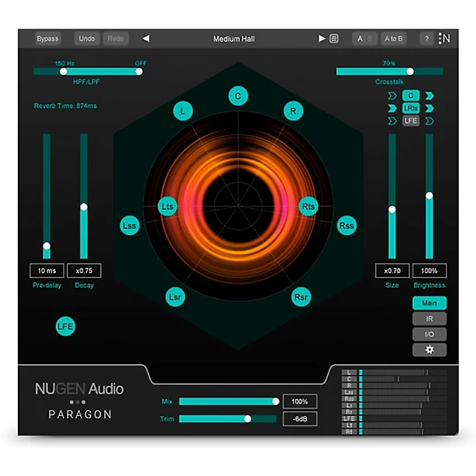Copy settings using the A to B button

(x=395, y=38)
